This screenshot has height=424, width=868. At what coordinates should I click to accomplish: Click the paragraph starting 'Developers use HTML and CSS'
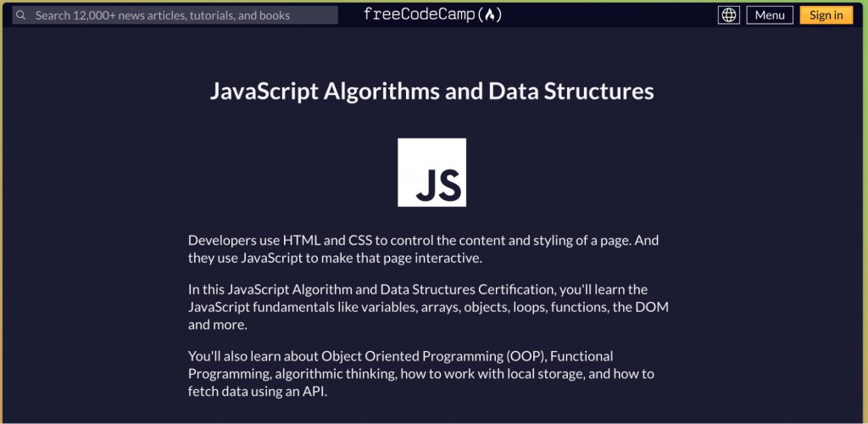click(424, 249)
